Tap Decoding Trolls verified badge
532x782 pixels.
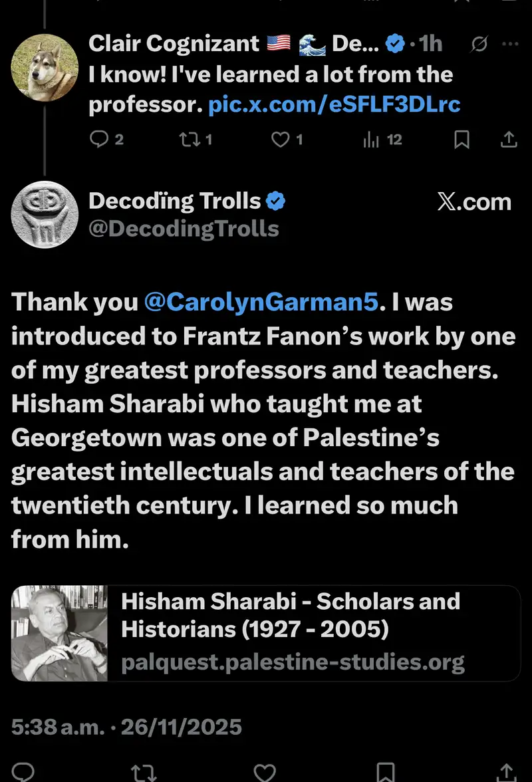[276, 201]
